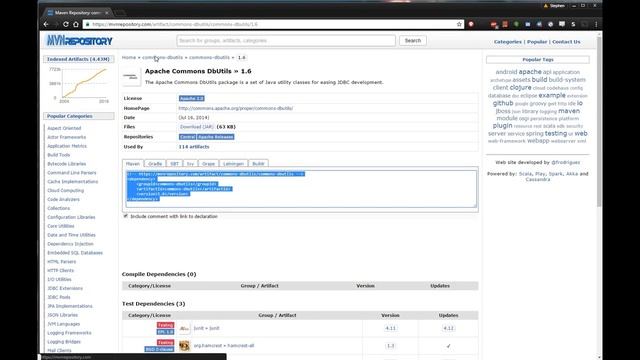Switch to the SBT snippet tab
640x360 pixels.
(174, 164)
